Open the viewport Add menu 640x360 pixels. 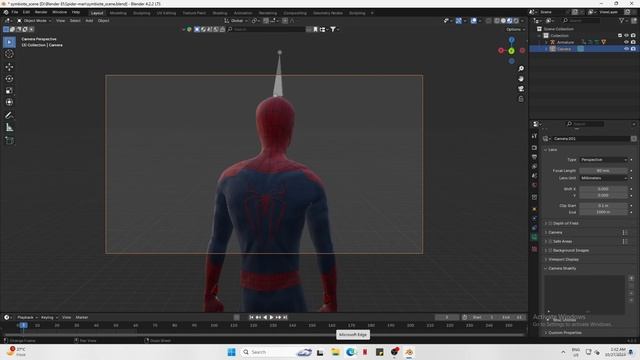(89, 20)
